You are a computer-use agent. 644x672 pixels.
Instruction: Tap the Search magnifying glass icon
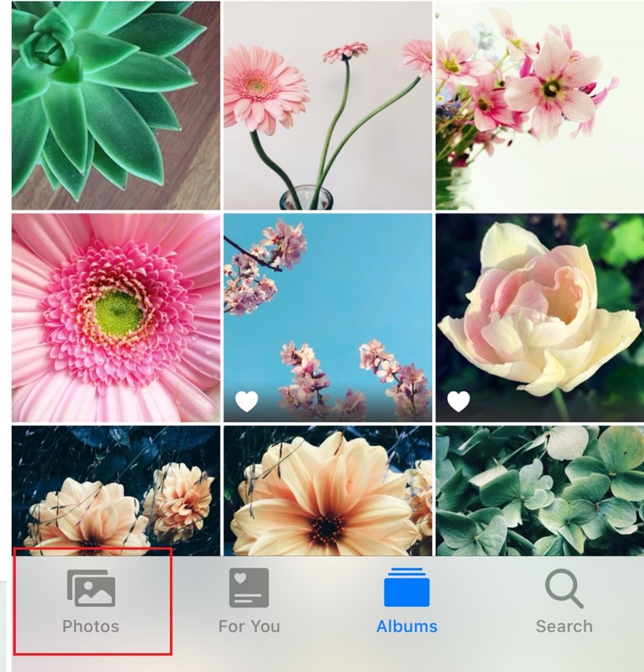click(564, 588)
